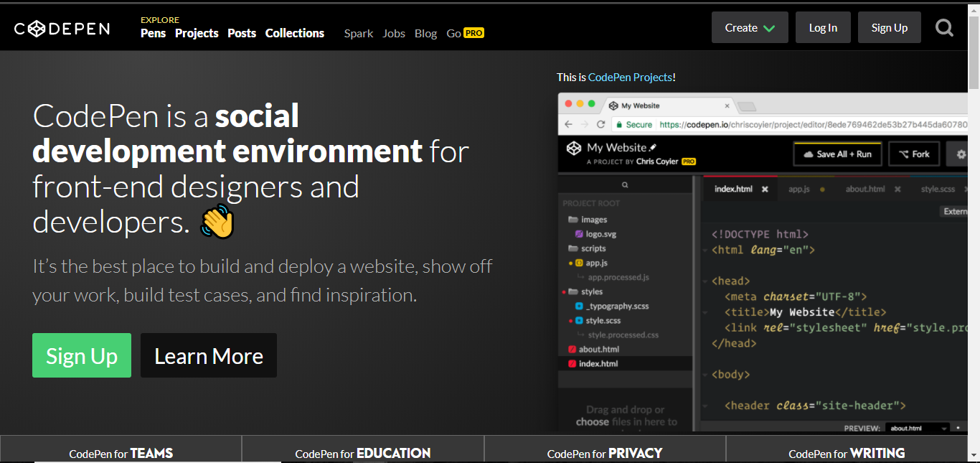Go to the Spark link

click(x=359, y=33)
